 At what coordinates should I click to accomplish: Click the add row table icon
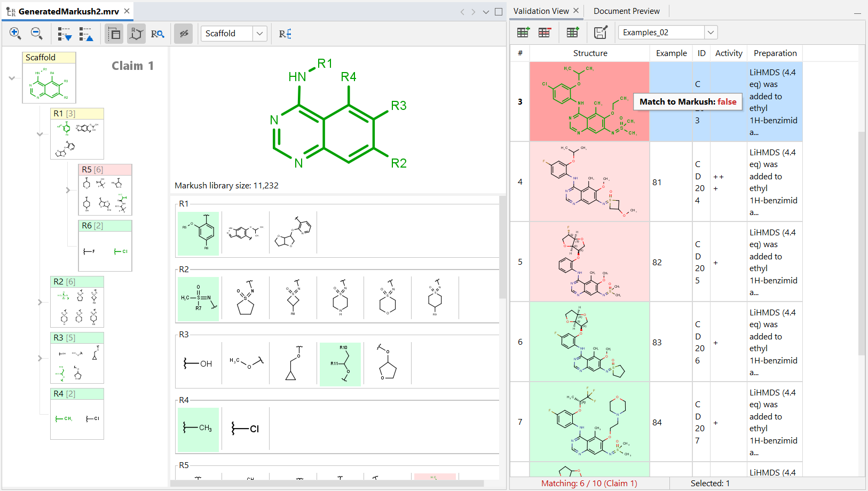pyautogui.click(x=523, y=33)
